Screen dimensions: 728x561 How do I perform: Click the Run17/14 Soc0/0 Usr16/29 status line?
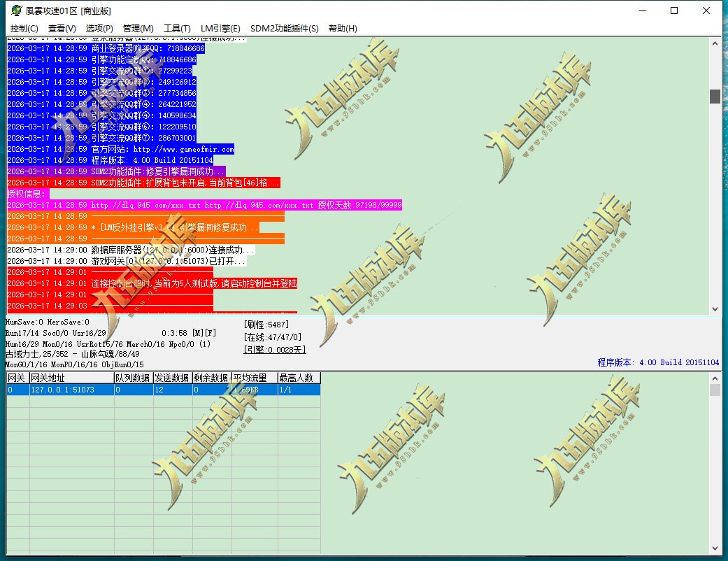coord(56,333)
